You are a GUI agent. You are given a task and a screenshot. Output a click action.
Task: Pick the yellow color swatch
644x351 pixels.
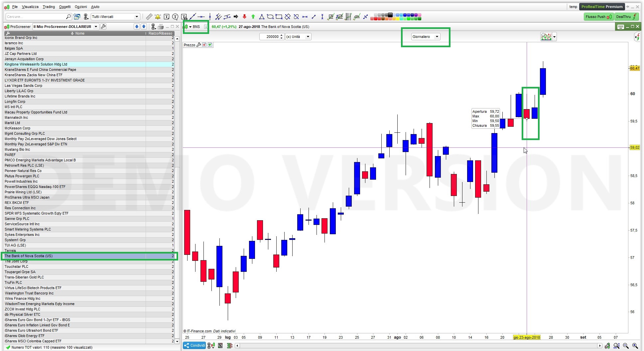tap(398, 19)
